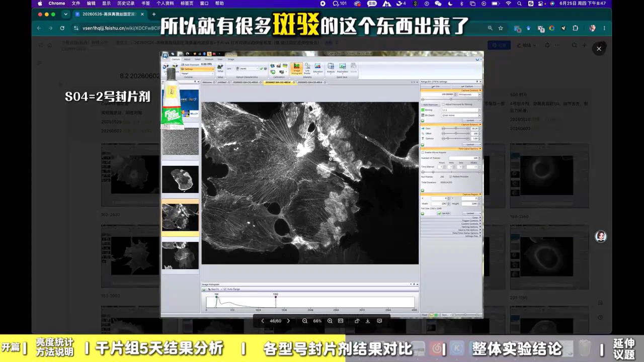
Task: Click the histogram marker labeled 1392
Action: tap(276, 296)
